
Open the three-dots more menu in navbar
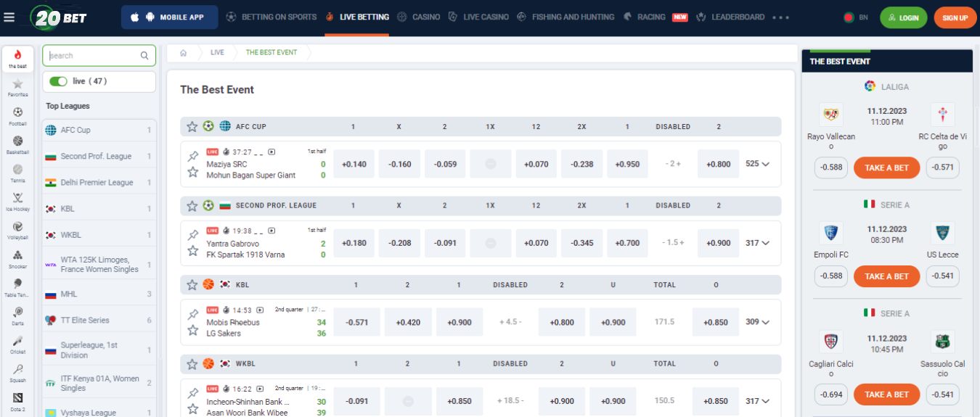point(781,17)
